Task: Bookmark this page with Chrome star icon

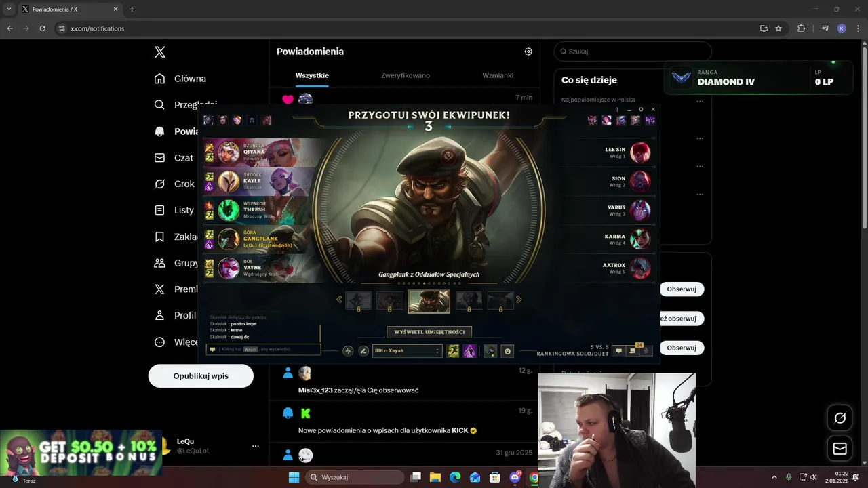Action: click(778, 28)
